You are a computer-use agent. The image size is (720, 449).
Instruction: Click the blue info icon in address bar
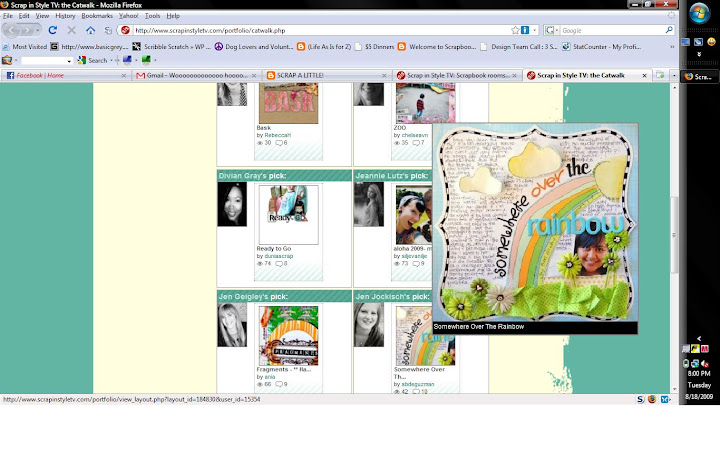tap(525, 30)
